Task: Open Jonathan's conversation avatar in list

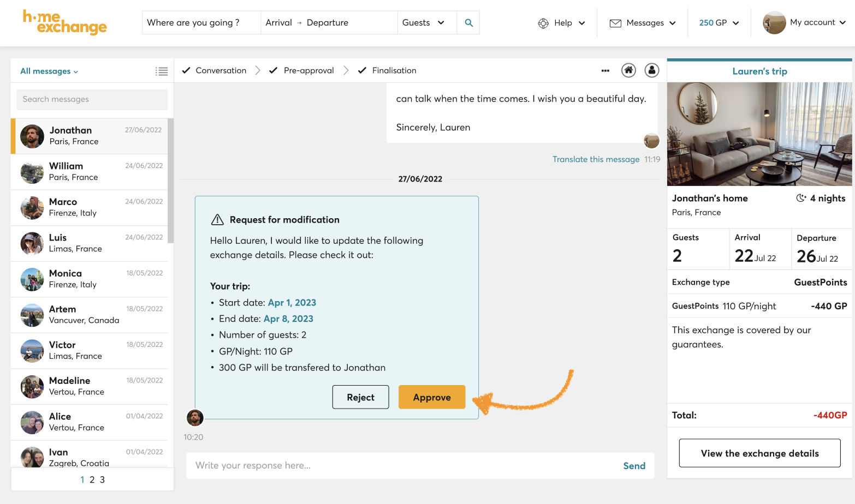Action: pos(32,136)
